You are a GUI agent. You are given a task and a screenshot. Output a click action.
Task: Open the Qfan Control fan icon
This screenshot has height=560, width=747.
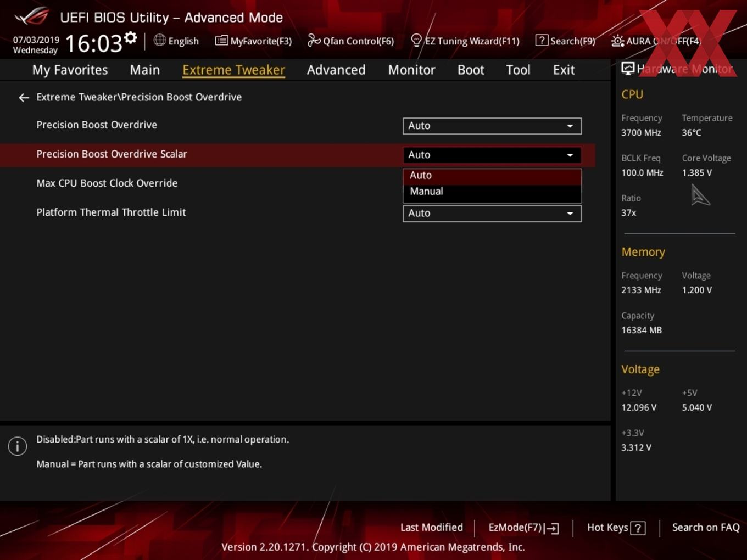(x=314, y=40)
